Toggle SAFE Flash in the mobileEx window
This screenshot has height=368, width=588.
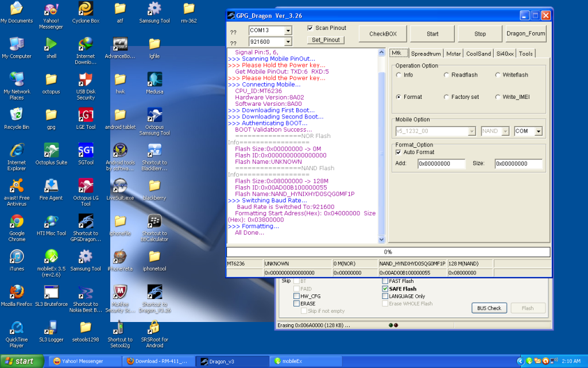pos(385,289)
